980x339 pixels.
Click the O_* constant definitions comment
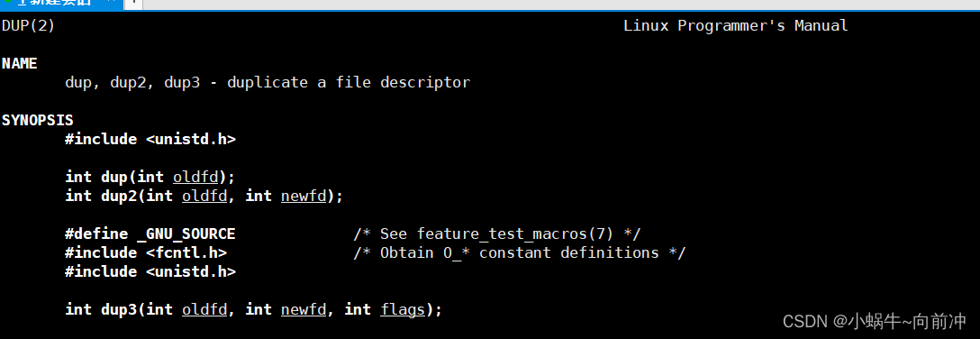pos(520,252)
